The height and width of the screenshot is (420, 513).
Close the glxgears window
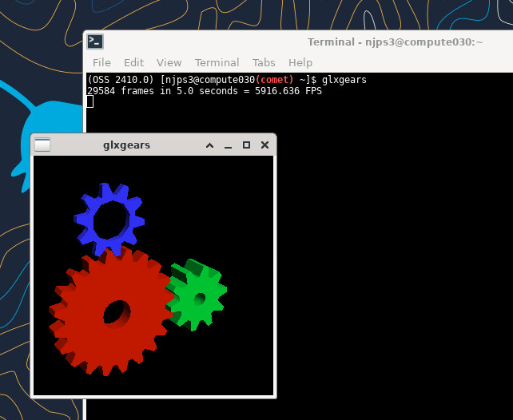pos(264,145)
